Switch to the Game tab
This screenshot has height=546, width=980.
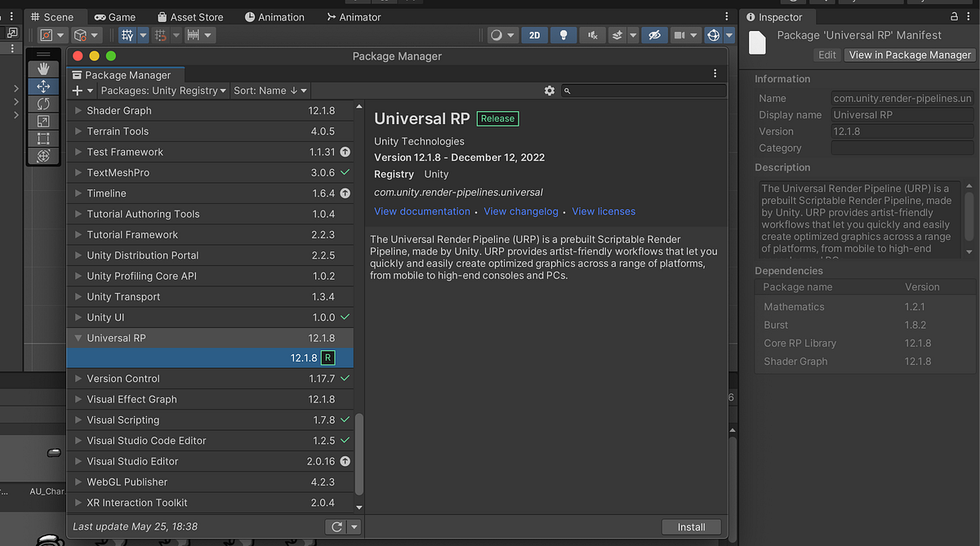coord(116,16)
